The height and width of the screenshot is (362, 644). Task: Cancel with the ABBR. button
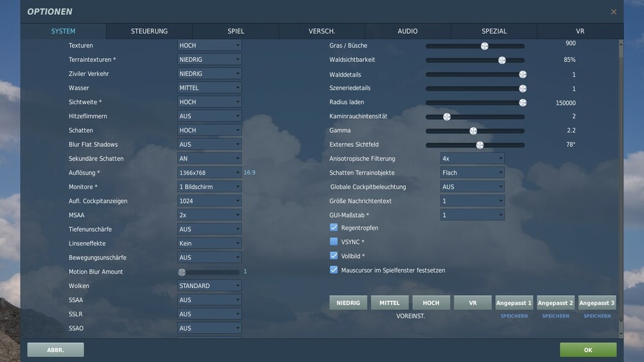55,350
